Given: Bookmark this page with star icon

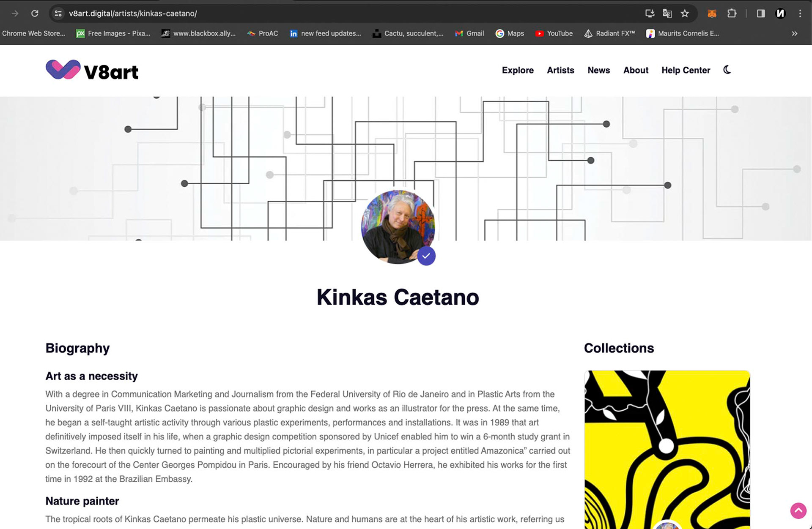Looking at the screenshot, I should coord(685,14).
